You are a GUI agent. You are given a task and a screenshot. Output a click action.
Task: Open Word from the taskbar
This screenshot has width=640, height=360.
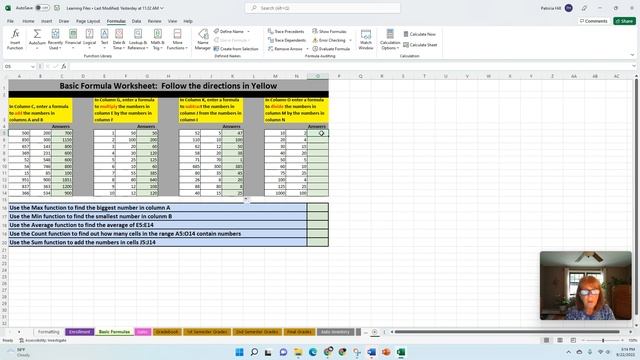[371, 352]
